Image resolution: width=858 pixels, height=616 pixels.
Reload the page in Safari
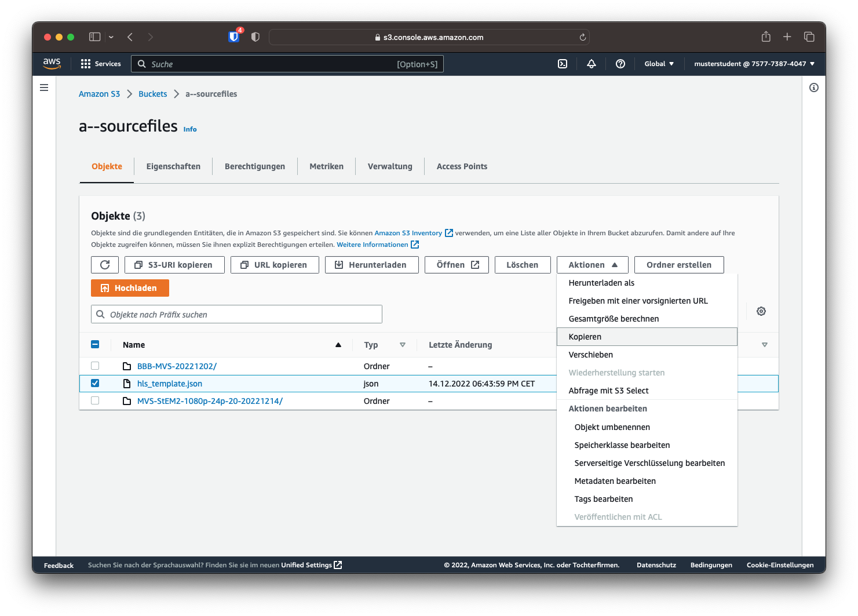583,37
